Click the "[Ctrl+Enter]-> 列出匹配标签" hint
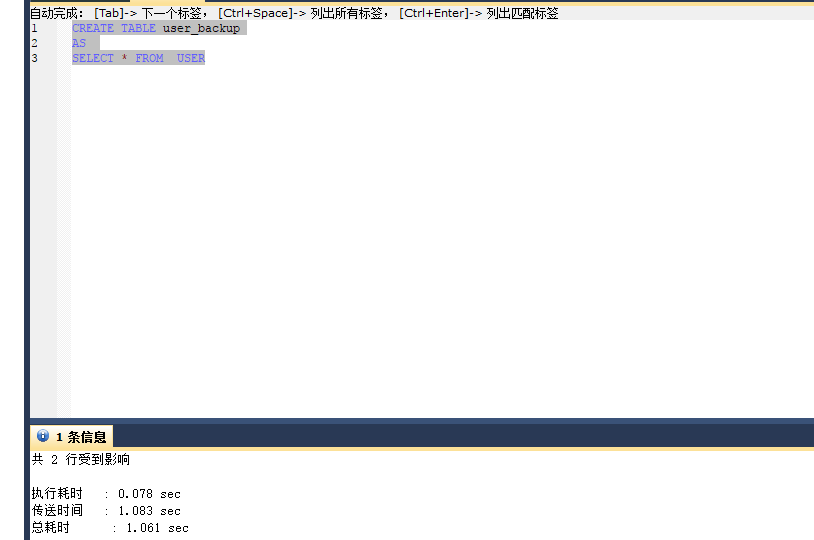The width and height of the screenshot is (814, 540). (x=479, y=13)
